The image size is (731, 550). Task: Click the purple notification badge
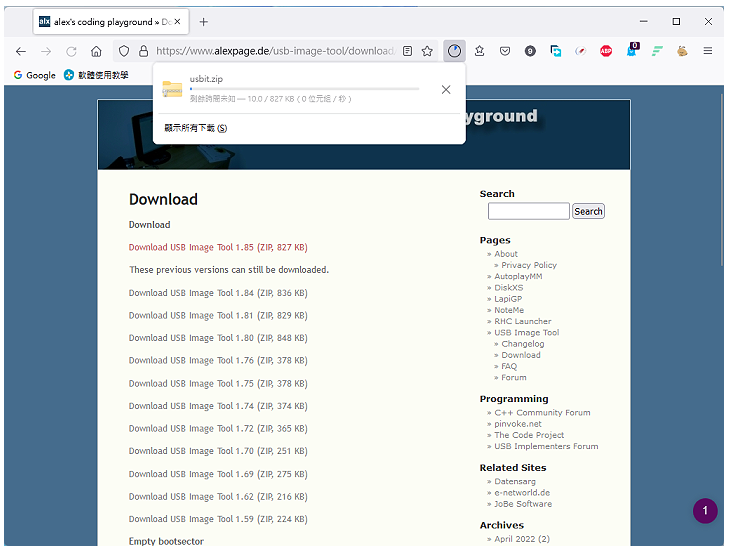pos(704,510)
